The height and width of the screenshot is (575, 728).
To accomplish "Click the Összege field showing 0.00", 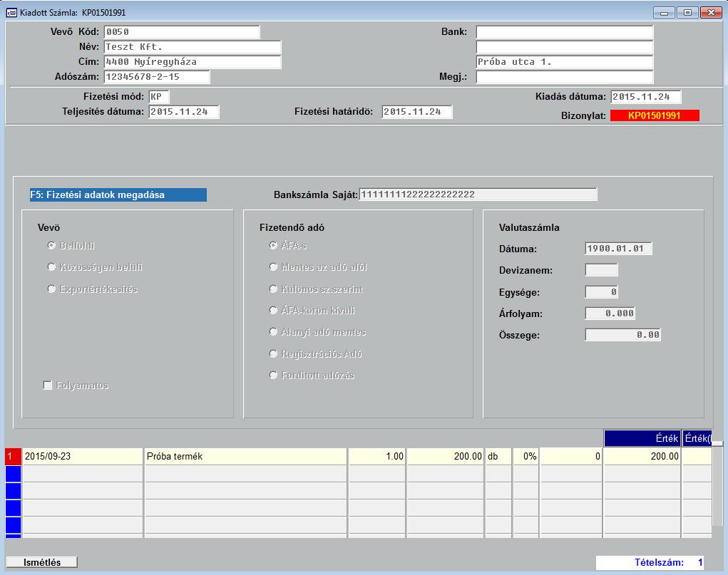I will [623, 335].
